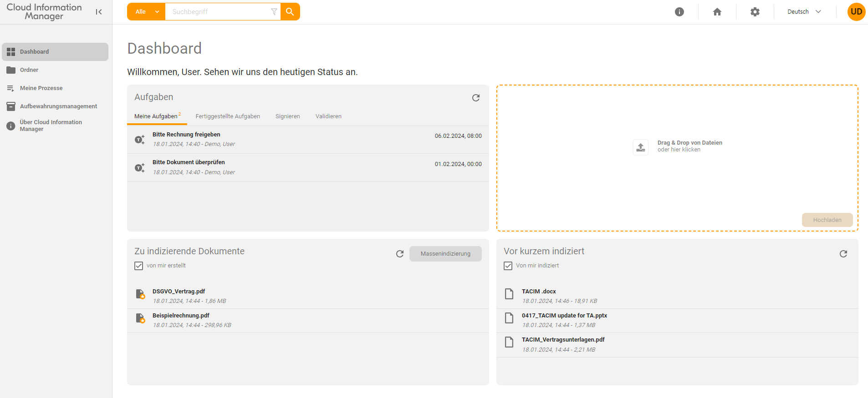Click the Massenindizierung button
Screen dimensions: 868x398
[445, 254]
